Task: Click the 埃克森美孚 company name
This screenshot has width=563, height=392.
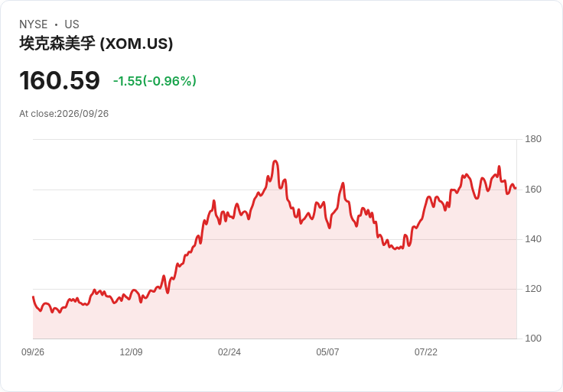Action: (x=57, y=44)
